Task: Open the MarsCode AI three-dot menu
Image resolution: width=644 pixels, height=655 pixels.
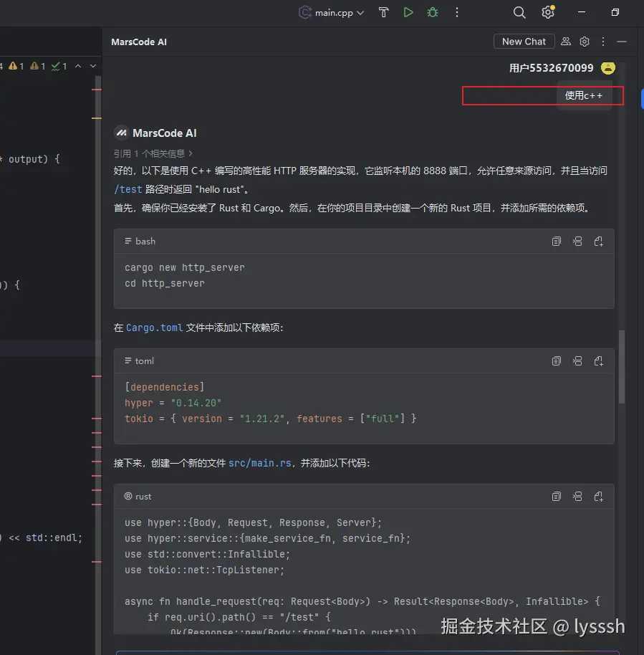Action: 602,41
